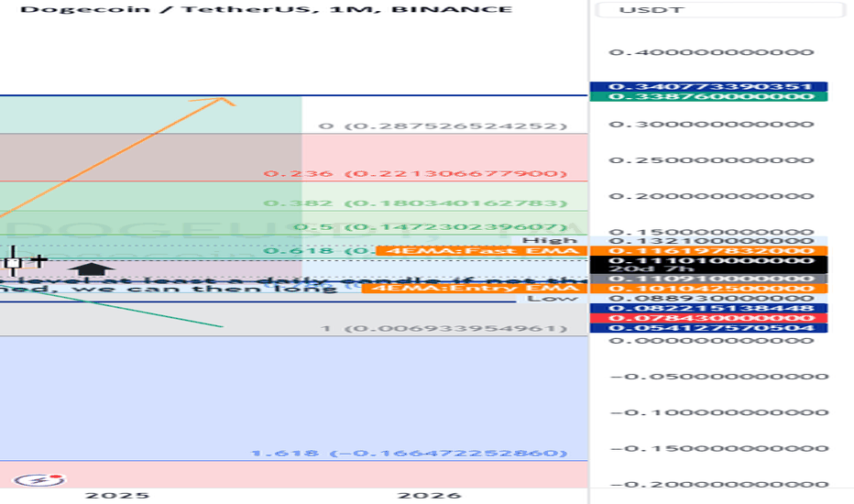Screen dimensions: 854x504
Task: Select the black up arrow drawing
Action: pos(91,268)
